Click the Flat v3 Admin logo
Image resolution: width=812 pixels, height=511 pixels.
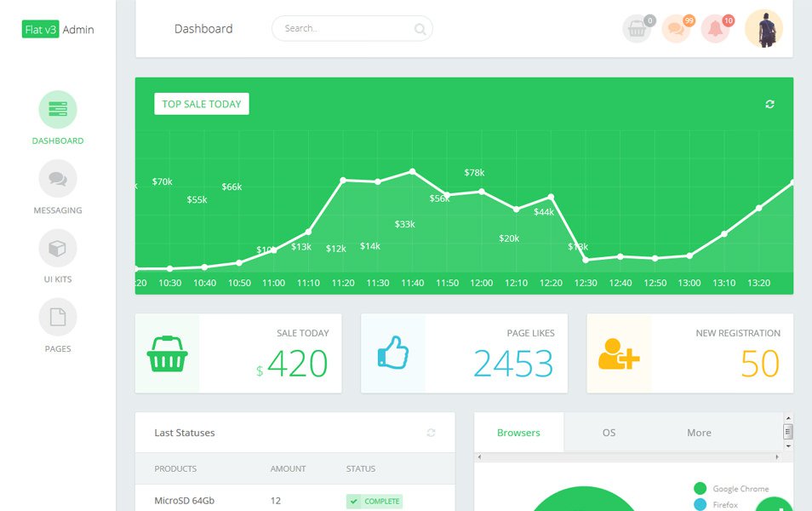[x=58, y=29]
